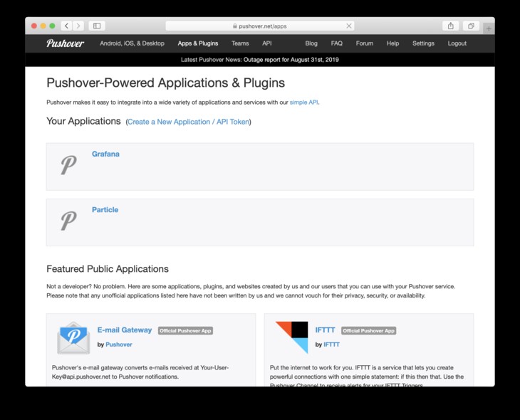Toggle the Safari sidebar button
The width and height of the screenshot is (520, 420).
[97, 26]
